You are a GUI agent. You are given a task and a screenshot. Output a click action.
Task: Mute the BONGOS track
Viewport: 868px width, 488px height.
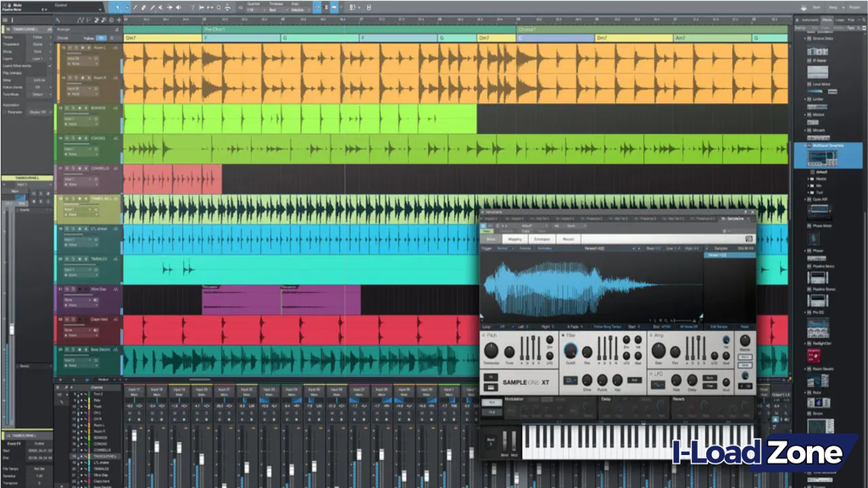(x=69, y=107)
